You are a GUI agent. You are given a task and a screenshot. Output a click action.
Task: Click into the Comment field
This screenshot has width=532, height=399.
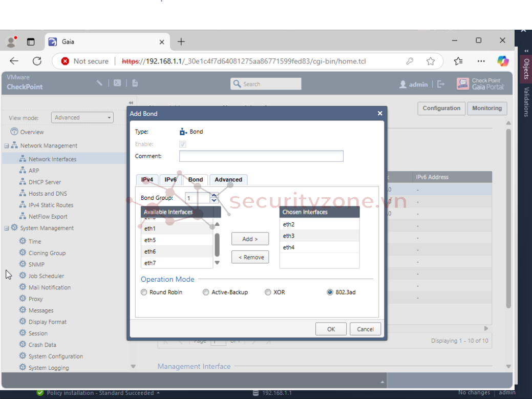click(261, 156)
